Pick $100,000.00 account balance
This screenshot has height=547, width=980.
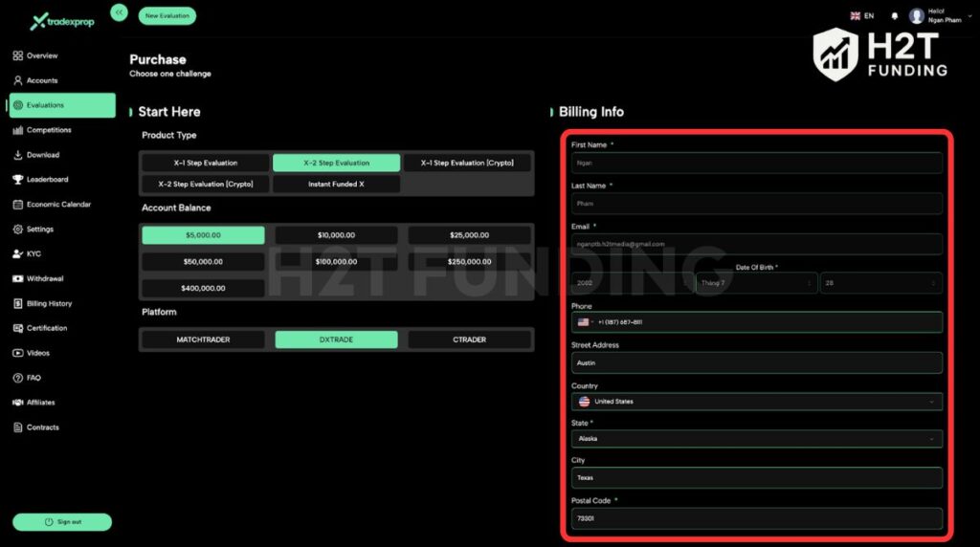click(336, 262)
